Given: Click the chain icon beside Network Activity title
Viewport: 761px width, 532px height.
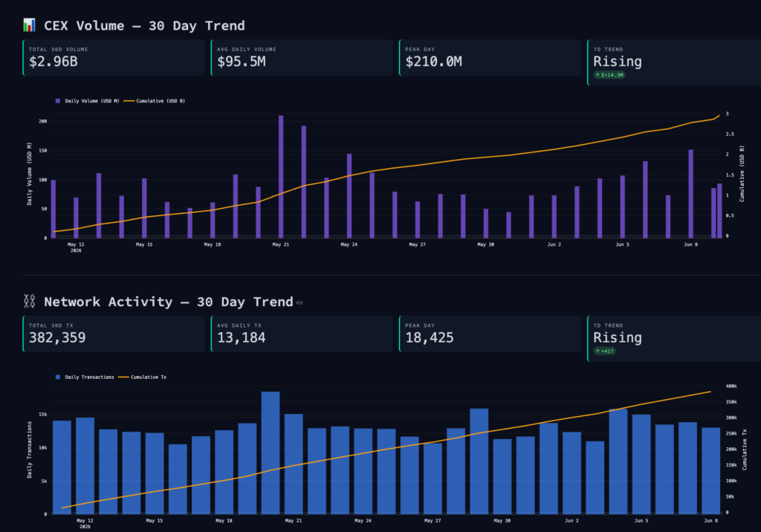Looking at the screenshot, I should tap(29, 301).
